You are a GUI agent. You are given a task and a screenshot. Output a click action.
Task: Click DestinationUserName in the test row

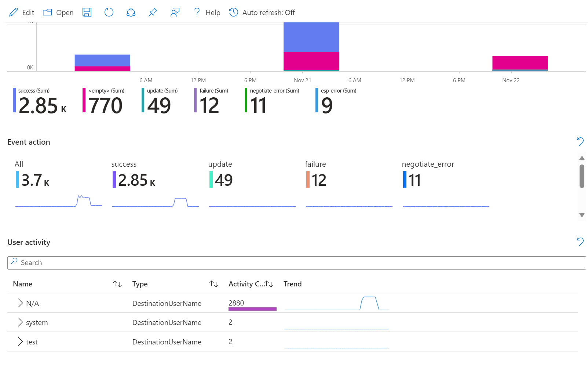coord(167,342)
